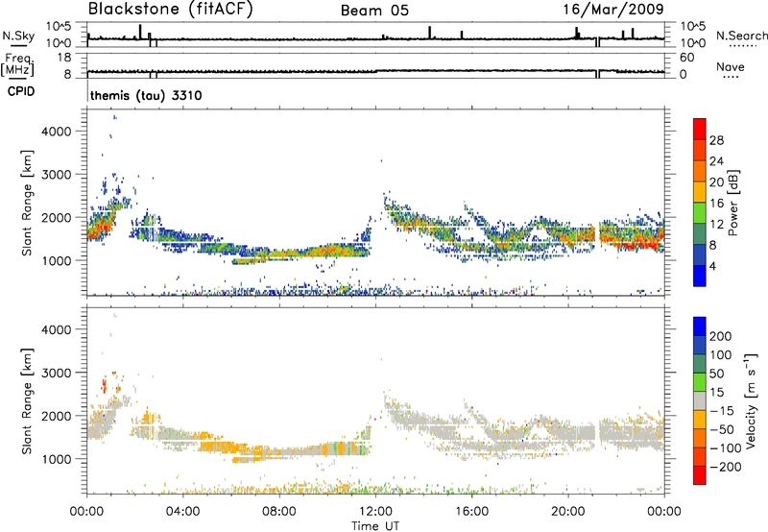Click the 'N.Search' label
The height and width of the screenshot is (532, 768).
pyautogui.click(x=741, y=36)
